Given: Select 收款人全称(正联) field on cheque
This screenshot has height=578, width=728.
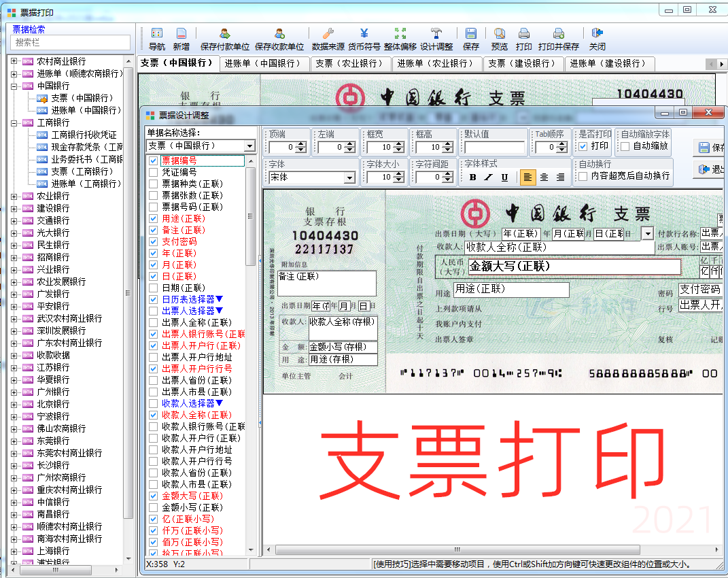Looking at the screenshot, I should [559, 248].
